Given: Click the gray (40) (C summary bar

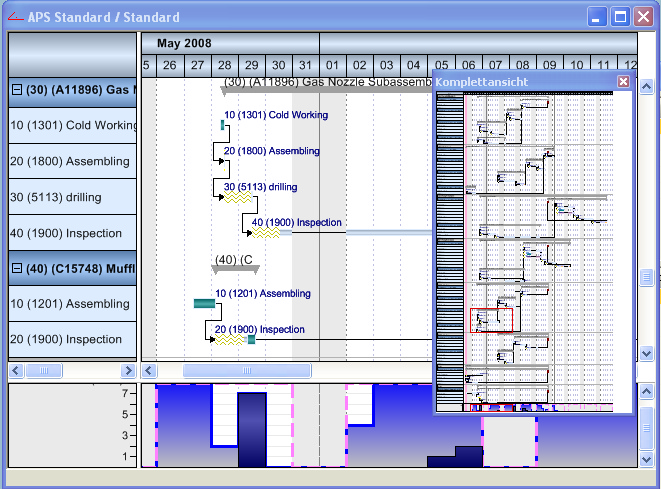Looking at the screenshot, I should (236, 268).
